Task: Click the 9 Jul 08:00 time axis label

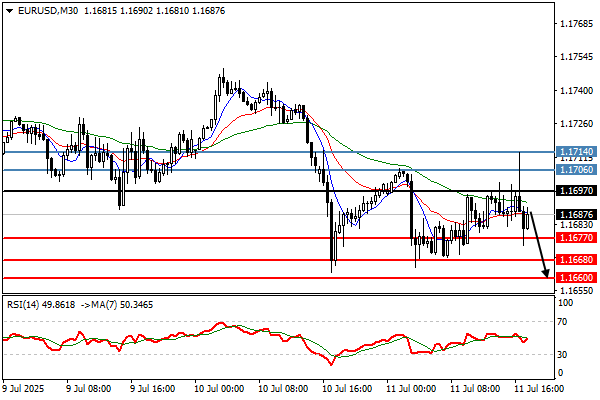Action: (x=88, y=389)
